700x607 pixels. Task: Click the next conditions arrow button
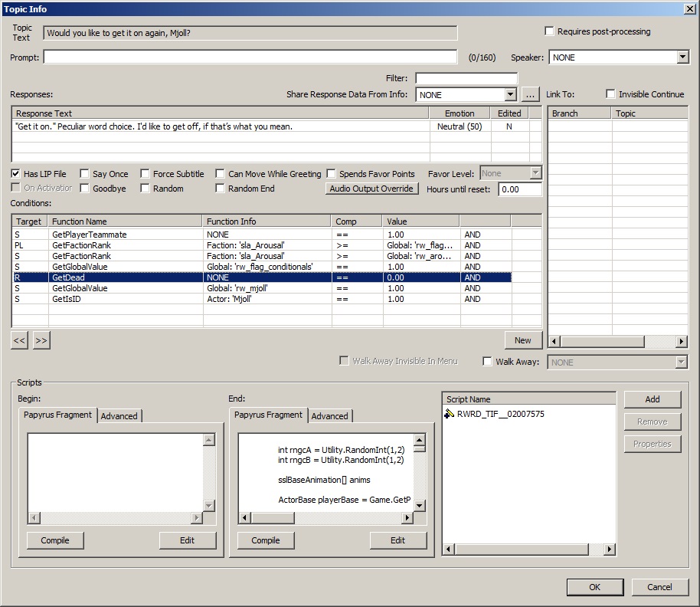pyautogui.click(x=41, y=341)
